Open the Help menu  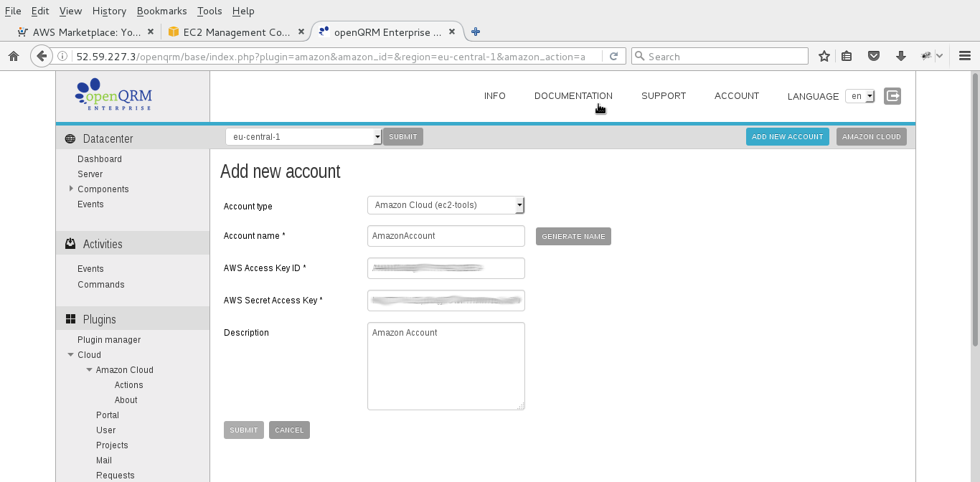click(243, 11)
